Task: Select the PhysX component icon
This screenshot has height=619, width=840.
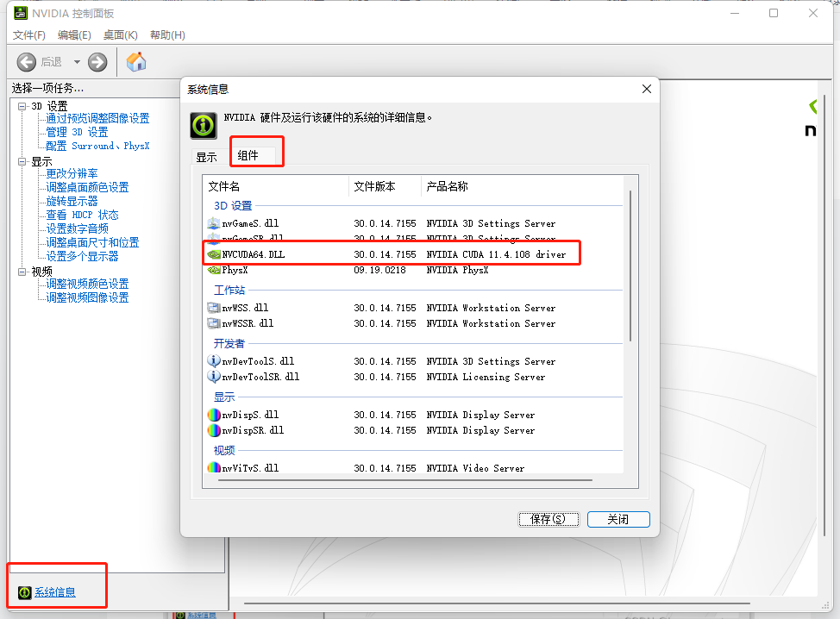Action: (213, 270)
